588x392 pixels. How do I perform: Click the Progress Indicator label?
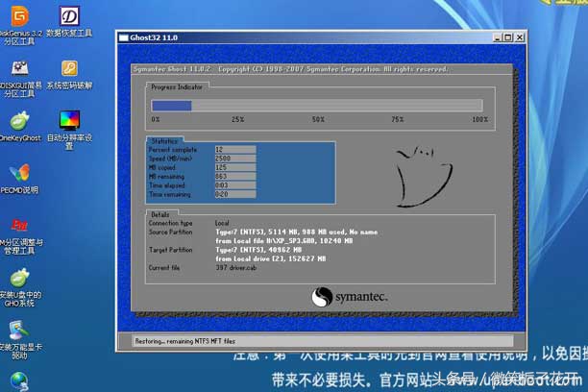177,87
